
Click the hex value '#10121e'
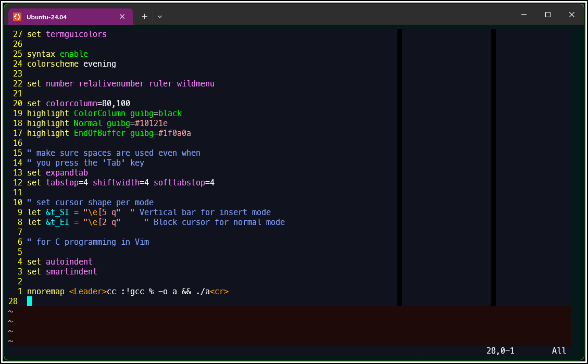point(151,123)
